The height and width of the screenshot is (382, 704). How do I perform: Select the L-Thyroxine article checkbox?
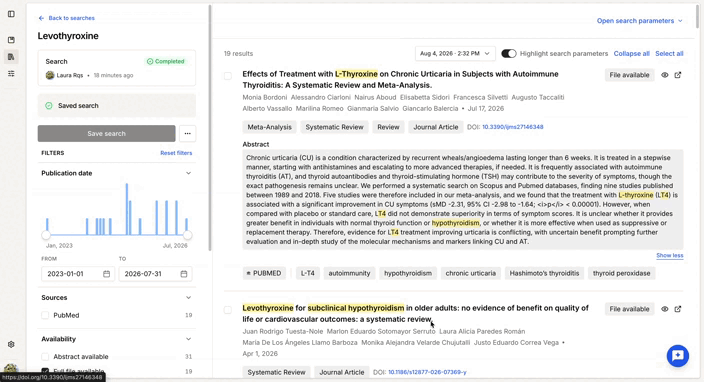coord(228,75)
